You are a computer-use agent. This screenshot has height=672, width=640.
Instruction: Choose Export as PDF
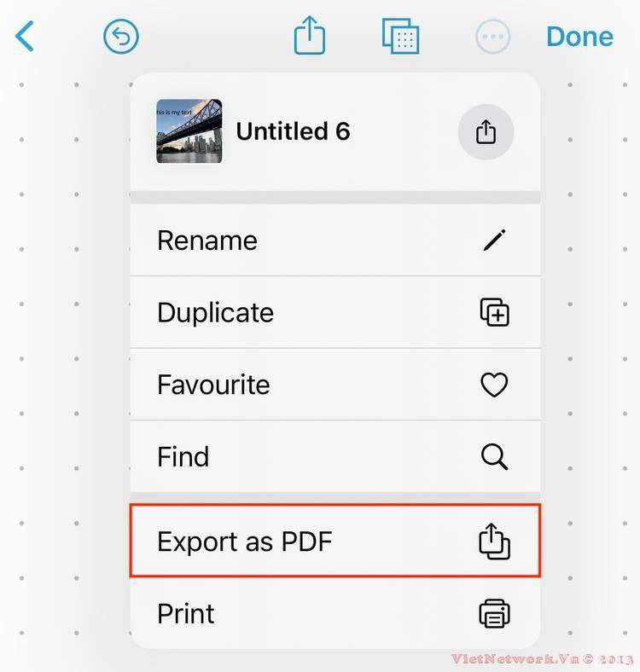(335, 541)
